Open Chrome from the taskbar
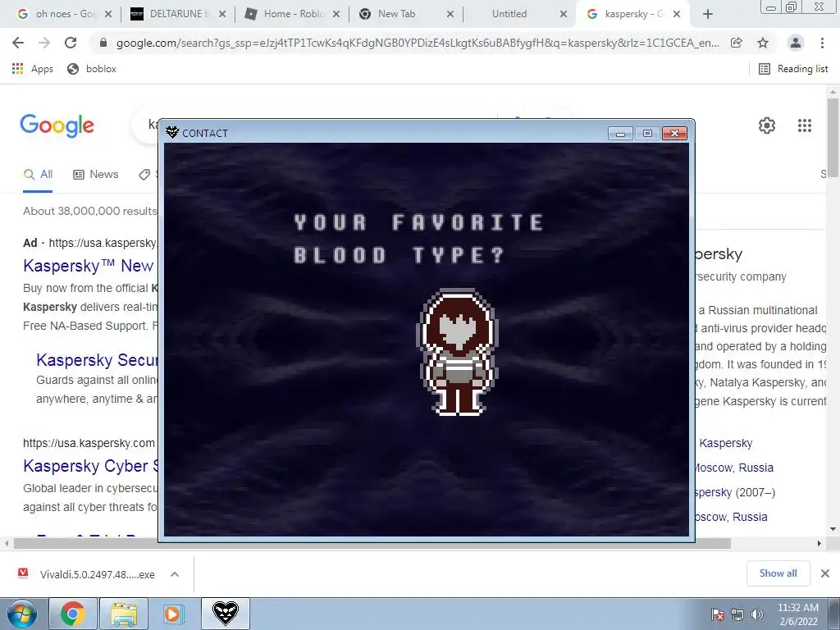 [73, 614]
